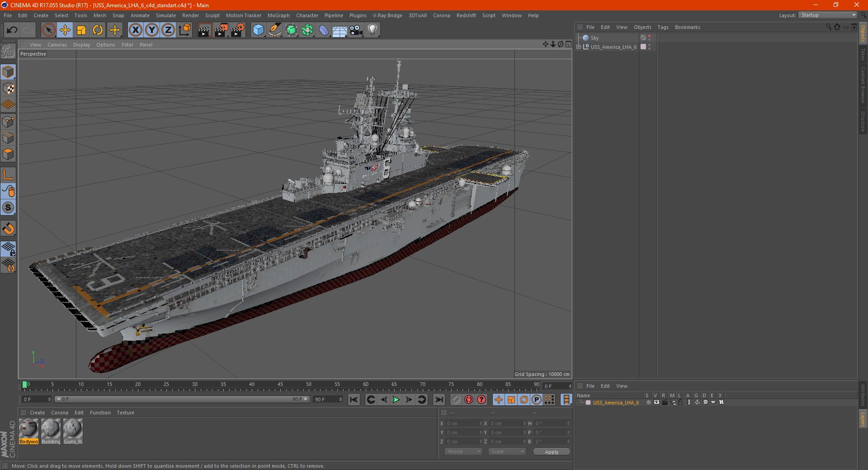
Task: Open the viewport Cameras menu
Action: coord(57,45)
